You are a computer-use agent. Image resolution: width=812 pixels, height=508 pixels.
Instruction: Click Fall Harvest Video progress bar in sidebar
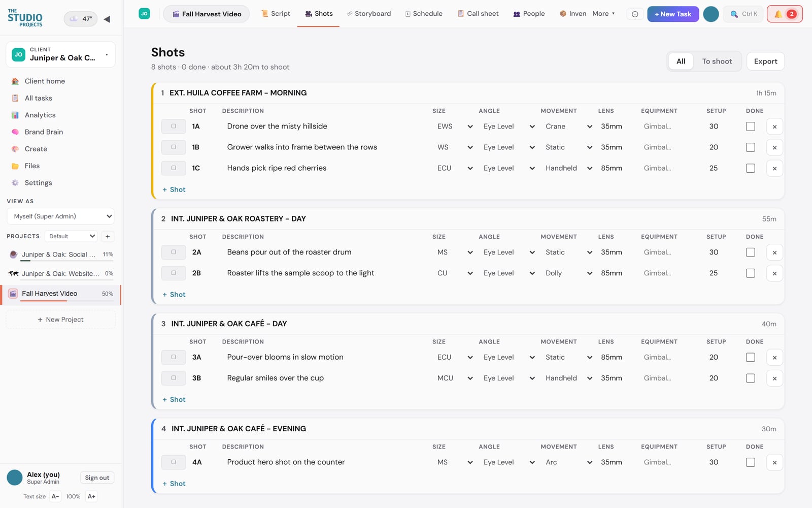[67, 301]
